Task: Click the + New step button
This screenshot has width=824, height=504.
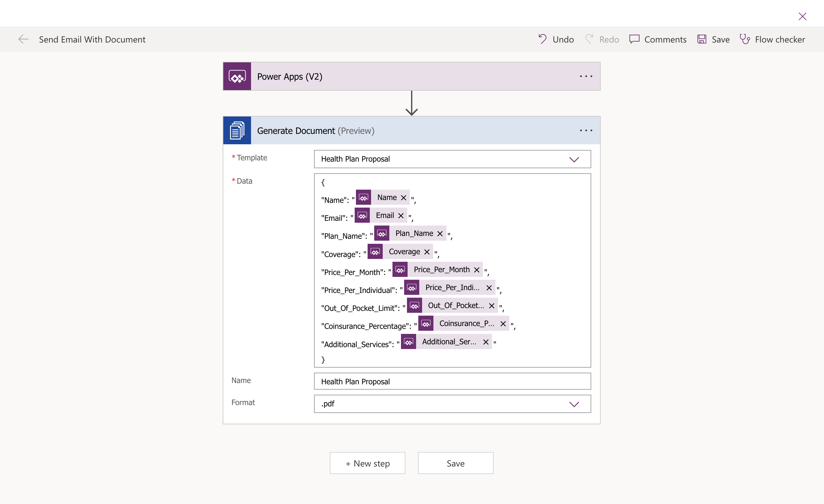Action: click(x=367, y=463)
